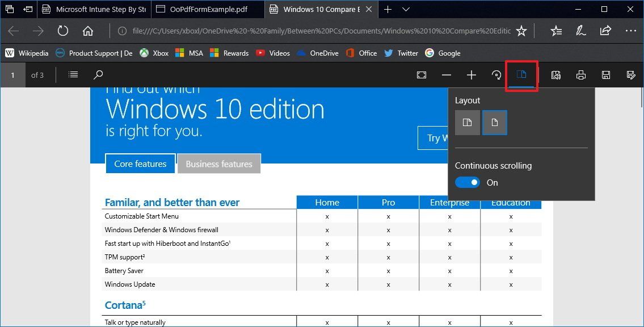Rotate the PDF page

pos(495,74)
